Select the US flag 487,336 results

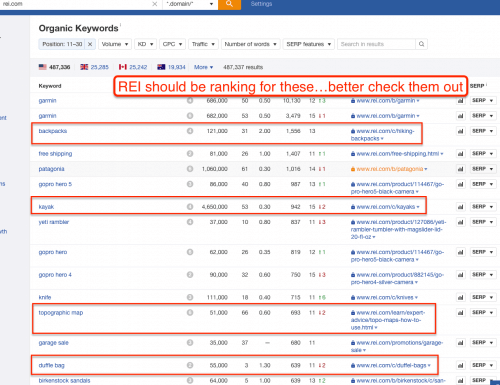tap(54, 67)
